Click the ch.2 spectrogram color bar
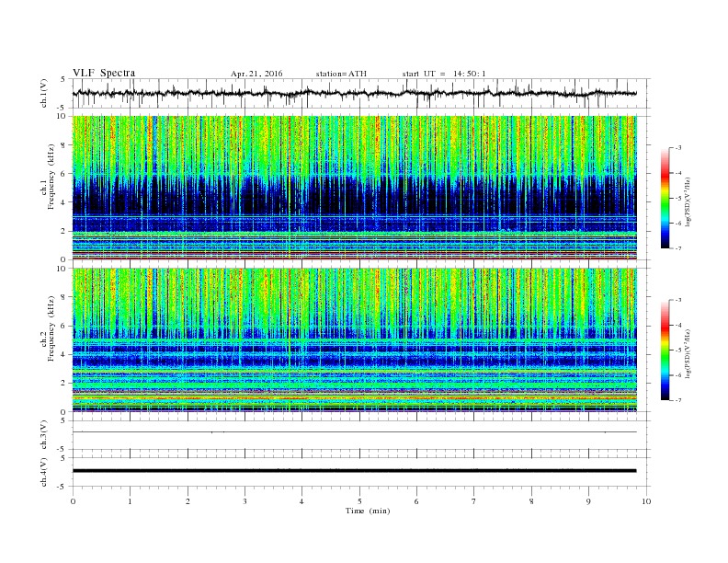Screen dimensions: 728x563 tap(665, 350)
